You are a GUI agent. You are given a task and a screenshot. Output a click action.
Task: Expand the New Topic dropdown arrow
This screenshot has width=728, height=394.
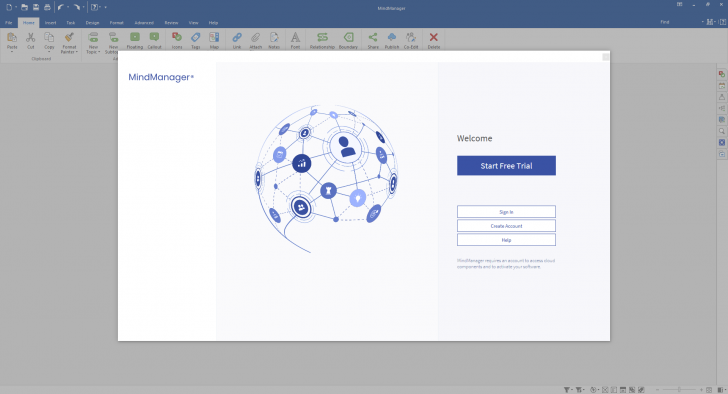(x=99, y=52)
